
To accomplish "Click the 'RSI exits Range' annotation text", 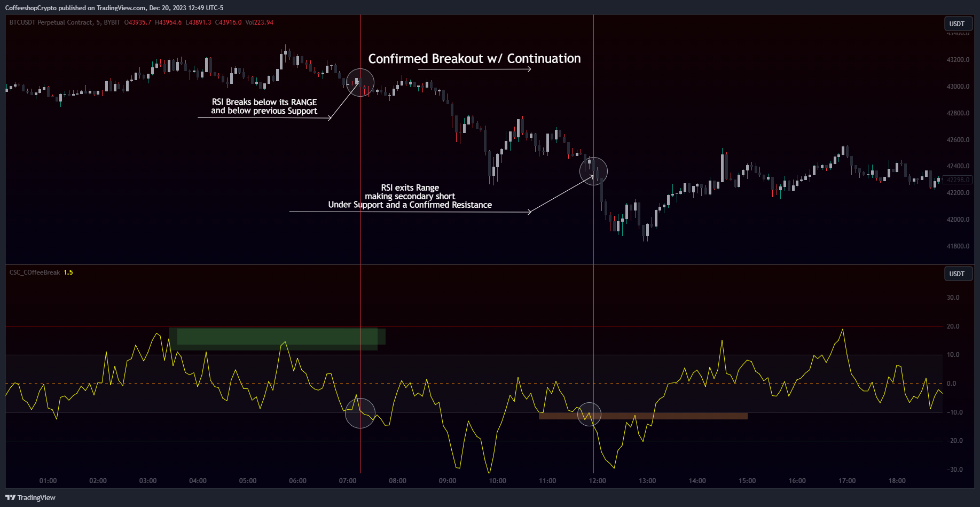I will tap(410, 188).
